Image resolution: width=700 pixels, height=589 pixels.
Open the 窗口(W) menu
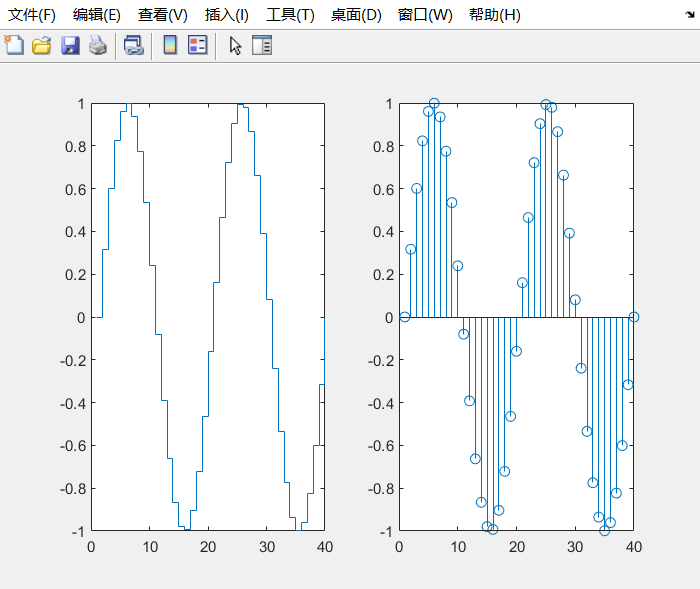(x=425, y=15)
